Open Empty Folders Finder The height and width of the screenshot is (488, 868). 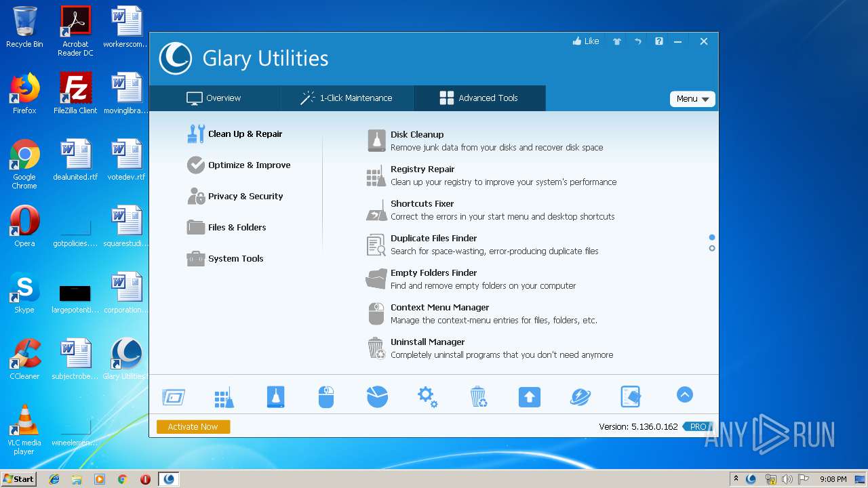pos(471,279)
